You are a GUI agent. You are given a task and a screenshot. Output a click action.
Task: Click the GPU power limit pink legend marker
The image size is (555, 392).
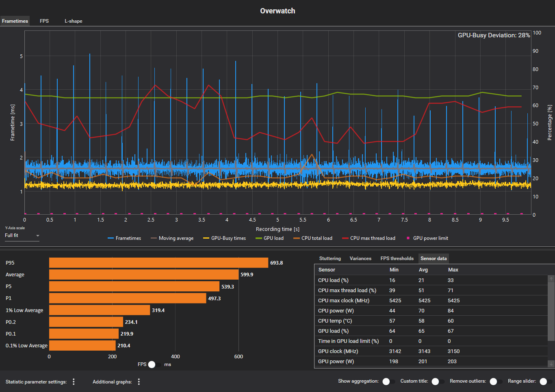408,238
